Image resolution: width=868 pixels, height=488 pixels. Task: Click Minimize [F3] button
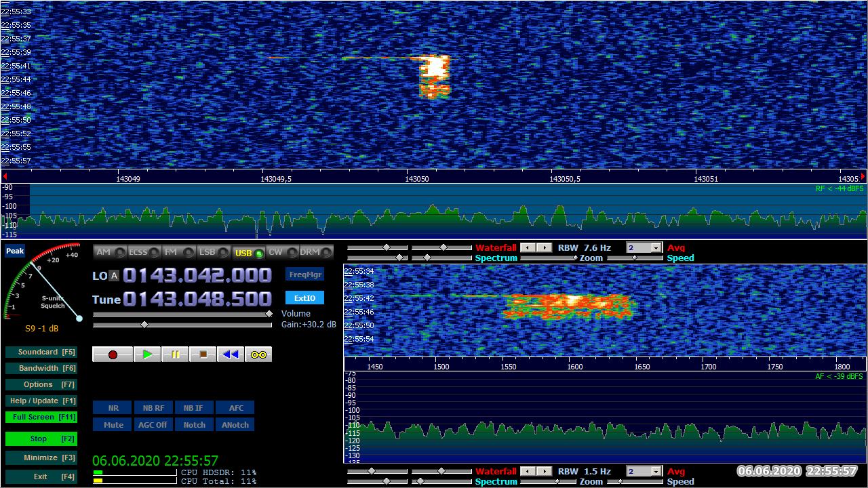coord(41,458)
